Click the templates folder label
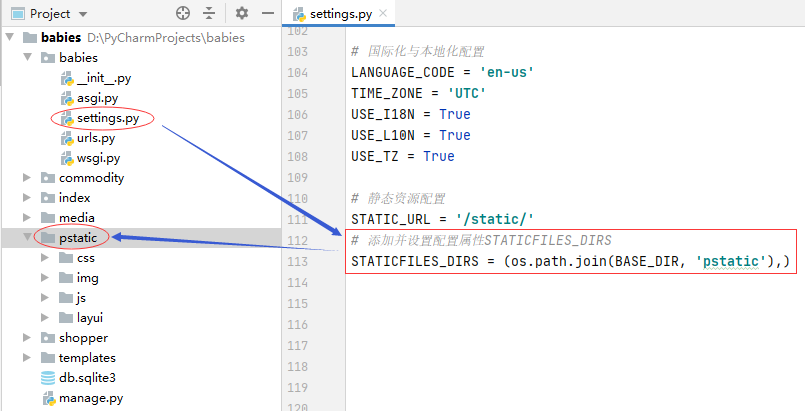This screenshot has width=805, height=411. pos(87,358)
